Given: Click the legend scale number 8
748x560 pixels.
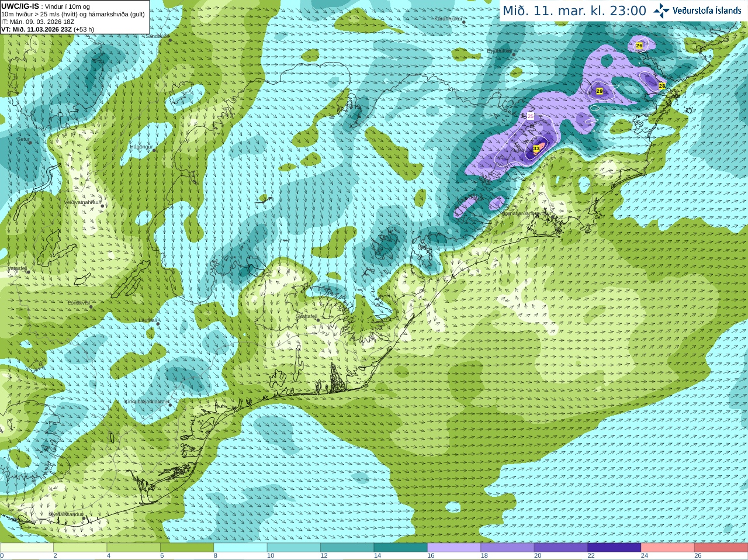Looking at the screenshot, I should coord(216,556).
